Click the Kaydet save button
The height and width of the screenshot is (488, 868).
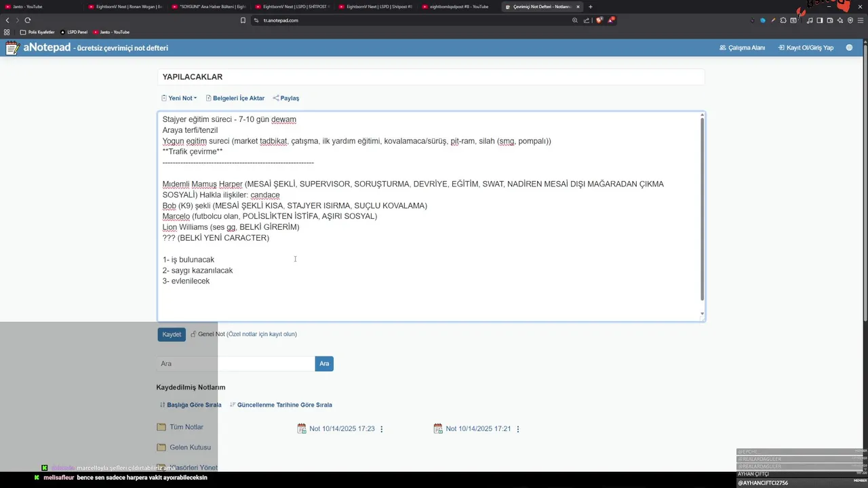[172, 334]
